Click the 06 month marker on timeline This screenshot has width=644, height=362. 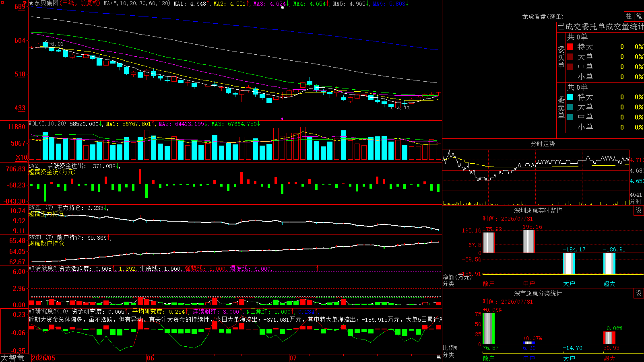pos(151,358)
